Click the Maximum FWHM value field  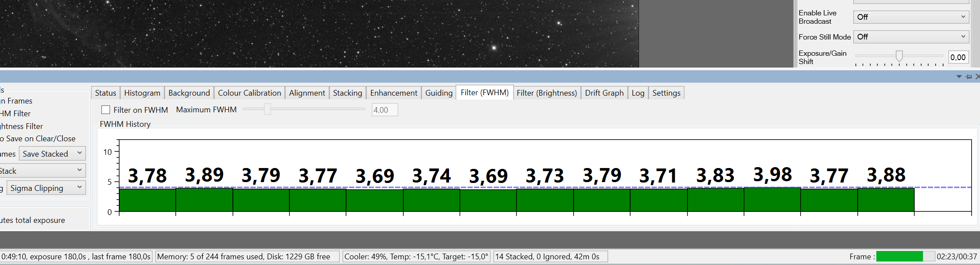(385, 110)
